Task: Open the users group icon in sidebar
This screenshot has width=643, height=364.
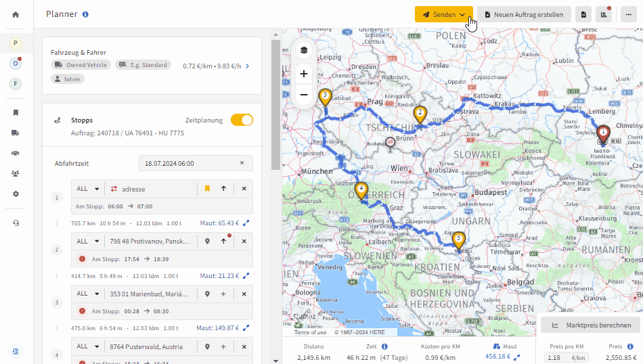Action: 16,173
